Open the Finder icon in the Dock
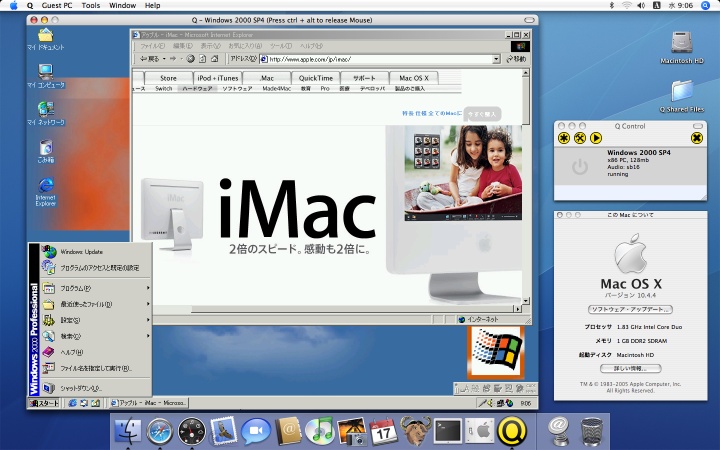 click(127, 431)
